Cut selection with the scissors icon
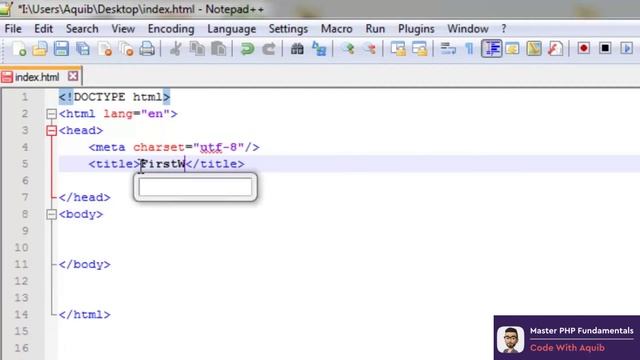Viewport: 640px width, 360px height. click(x=176, y=49)
